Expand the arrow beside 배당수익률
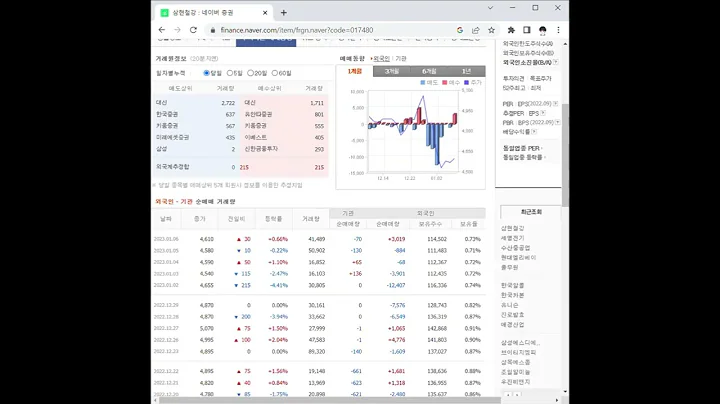Screen dimensions: 720x404 point(534,132)
